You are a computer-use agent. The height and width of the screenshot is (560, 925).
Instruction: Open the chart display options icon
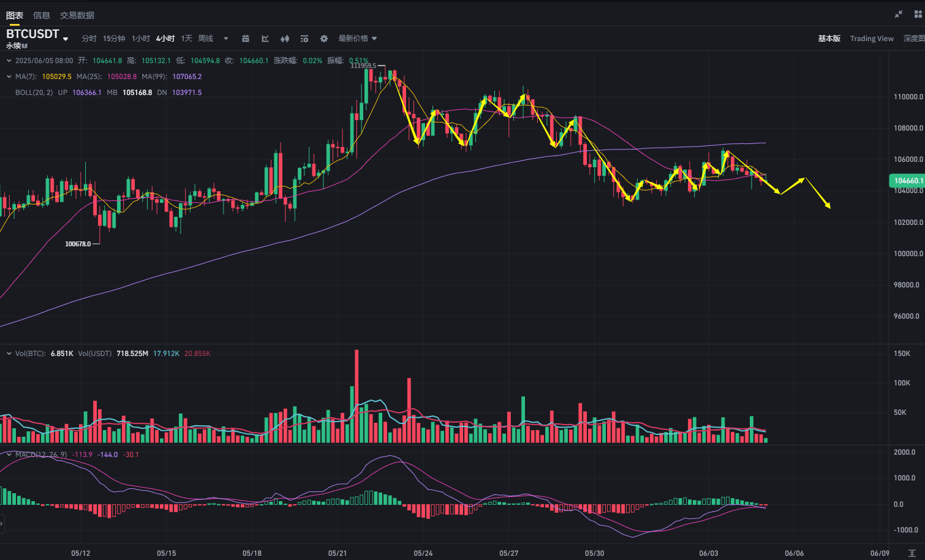304,39
